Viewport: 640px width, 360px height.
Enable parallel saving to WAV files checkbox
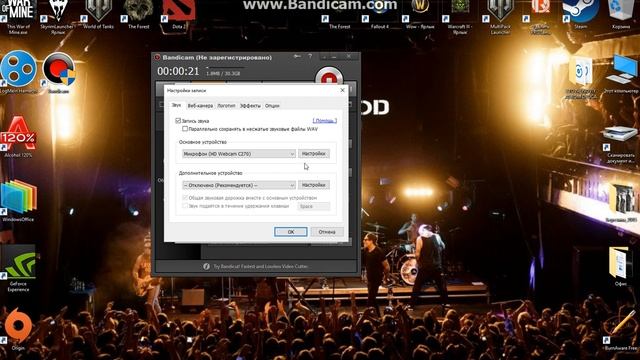pyautogui.click(x=185, y=129)
